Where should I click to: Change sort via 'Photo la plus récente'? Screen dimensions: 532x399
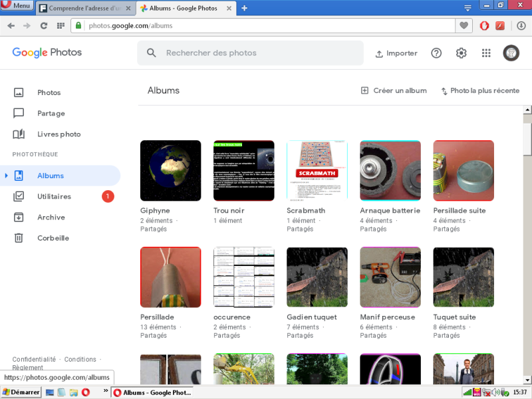tap(480, 90)
